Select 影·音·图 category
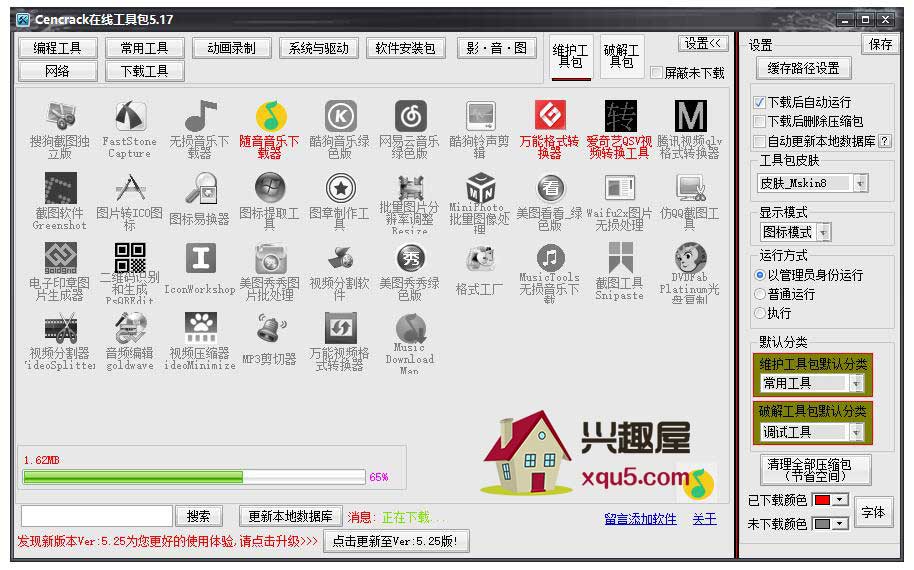The width and height of the screenshot is (914, 570). (x=497, y=48)
